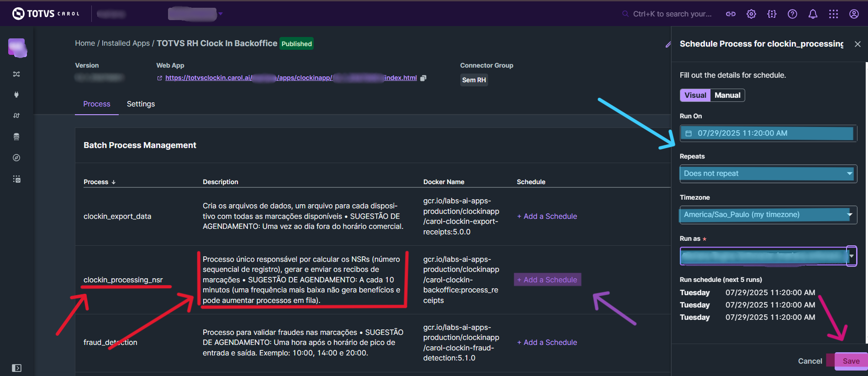868x376 pixels.
Task: Add a schedule for fraud_detection
Action: click(547, 342)
